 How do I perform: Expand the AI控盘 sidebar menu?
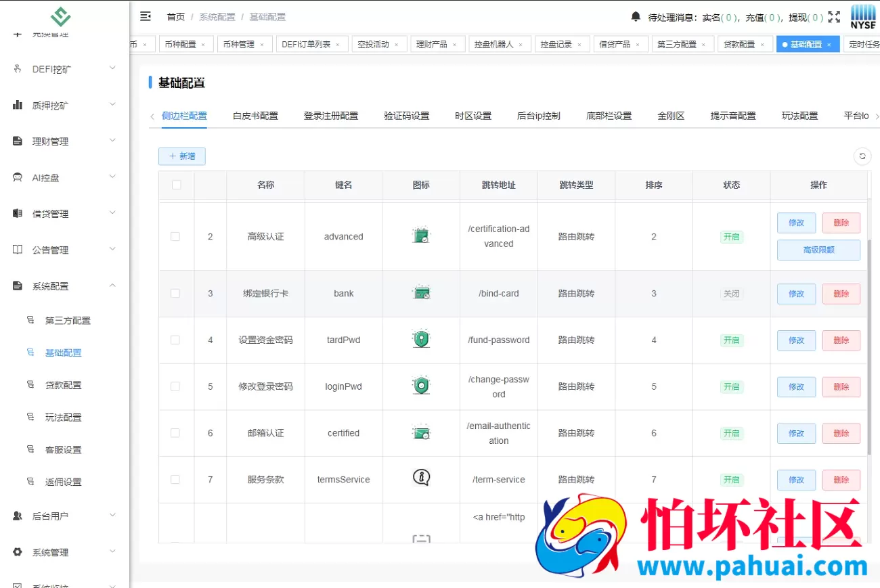(x=64, y=177)
